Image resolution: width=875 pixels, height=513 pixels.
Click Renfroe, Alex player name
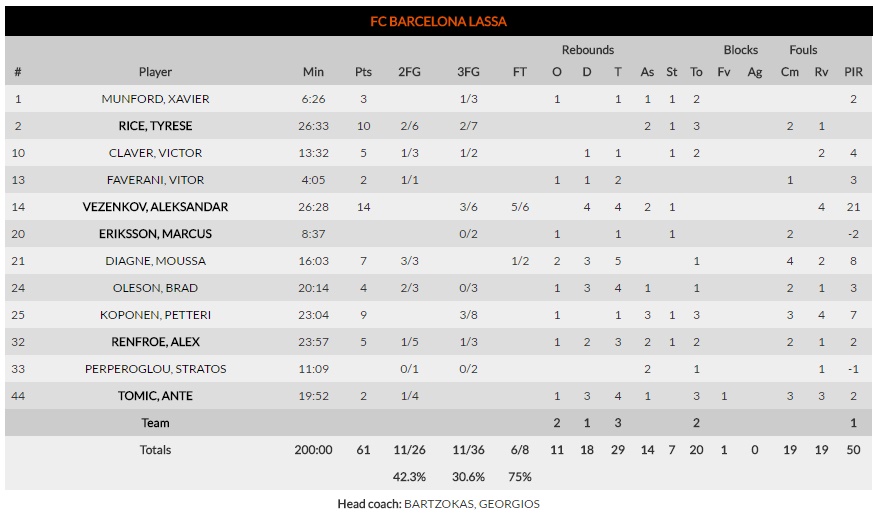pos(155,342)
